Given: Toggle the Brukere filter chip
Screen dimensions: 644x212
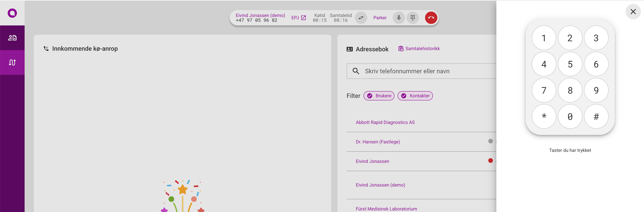Looking at the screenshot, I should point(379,96).
